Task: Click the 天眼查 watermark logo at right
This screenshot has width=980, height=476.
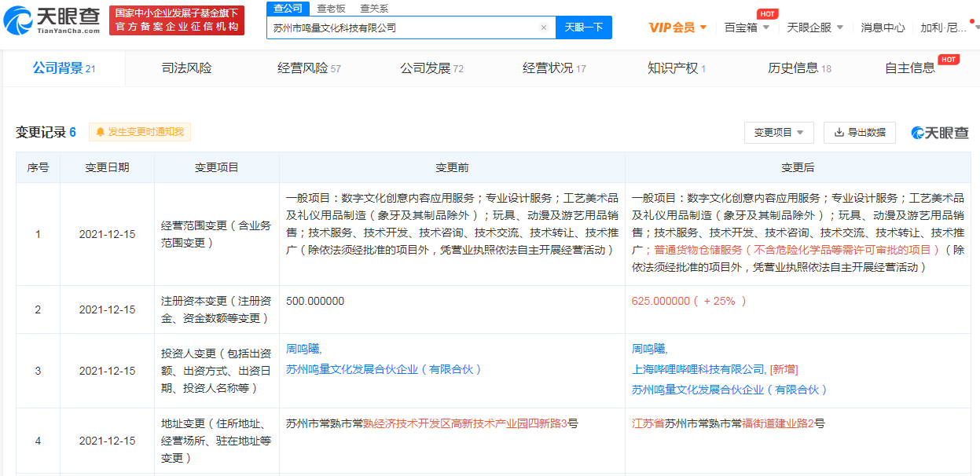Action: tap(940, 133)
